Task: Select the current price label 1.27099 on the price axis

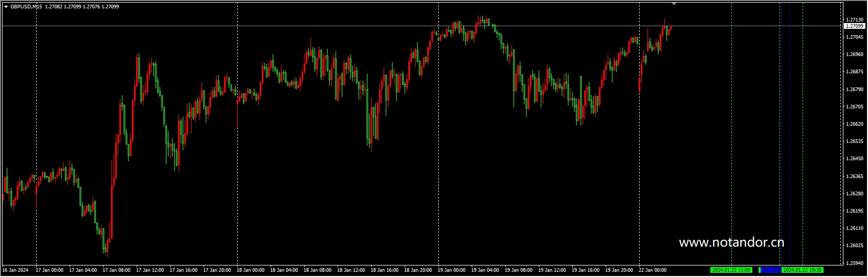Action: pyautogui.click(x=854, y=26)
